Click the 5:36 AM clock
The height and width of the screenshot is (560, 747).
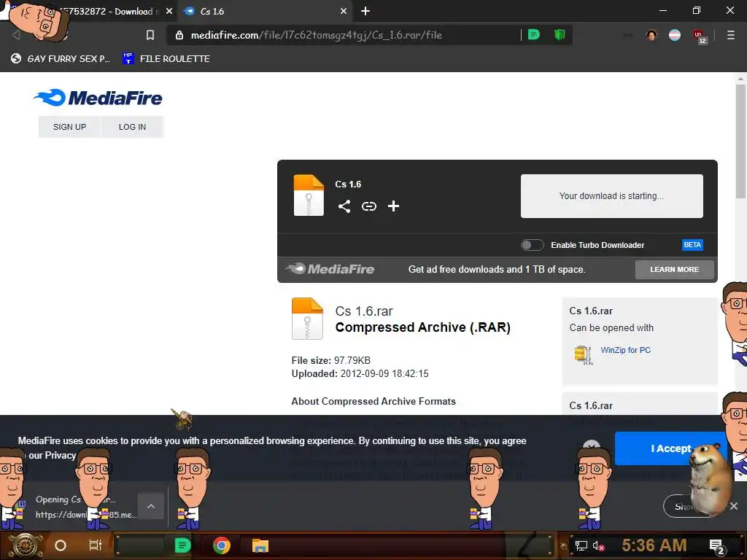point(654,545)
